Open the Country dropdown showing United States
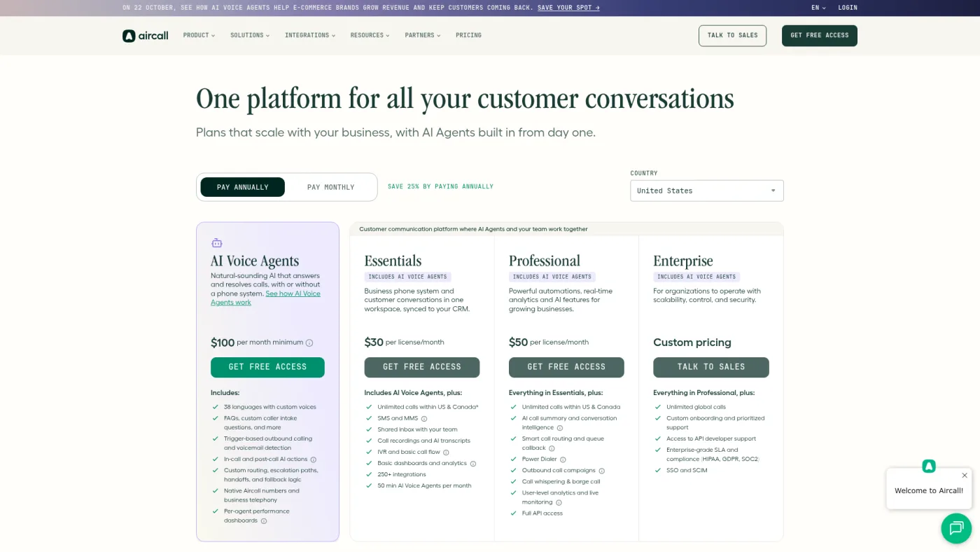Screen dimensions: 980x552 (x=707, y=191)
